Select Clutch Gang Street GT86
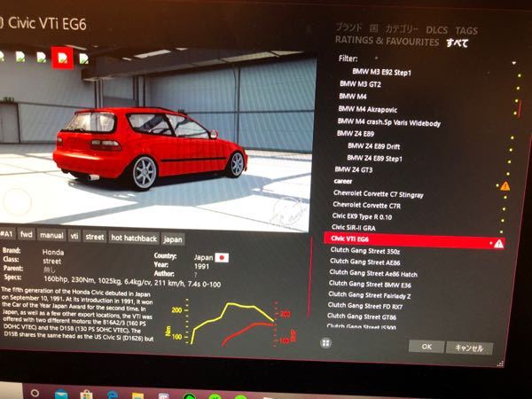Image resolution: width=532 pixels, height=399 pixels. (362, 317)
